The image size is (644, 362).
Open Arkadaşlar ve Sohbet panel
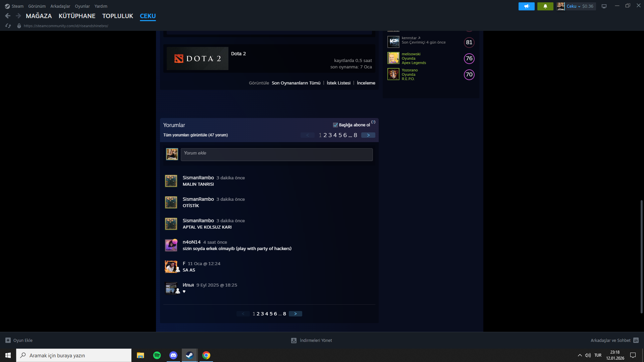[614, 340]
